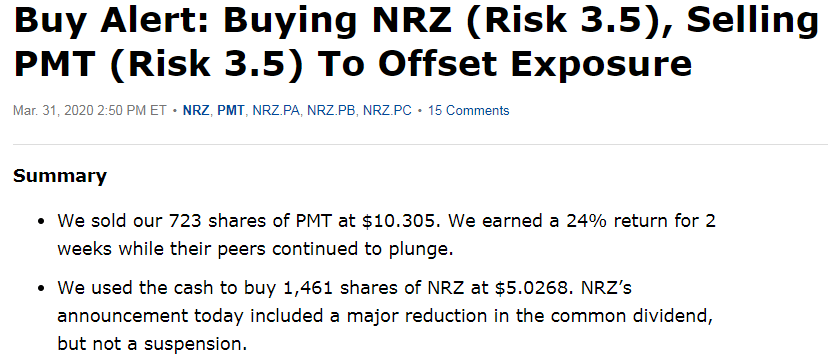The height and width of the screenshot is (362, 828).
Task: Click the Summary heading
Action: click(x=60, y=176)
